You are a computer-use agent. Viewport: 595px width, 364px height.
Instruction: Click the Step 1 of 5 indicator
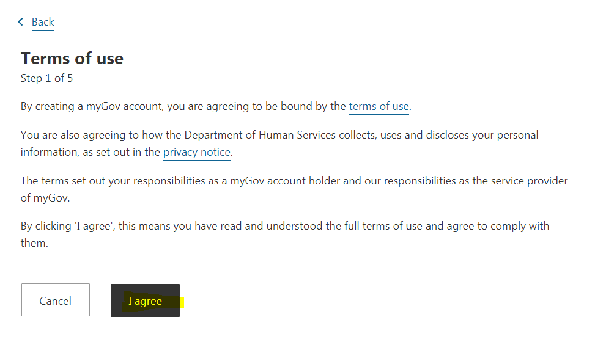pyautogui.click(x=46, y=78)
